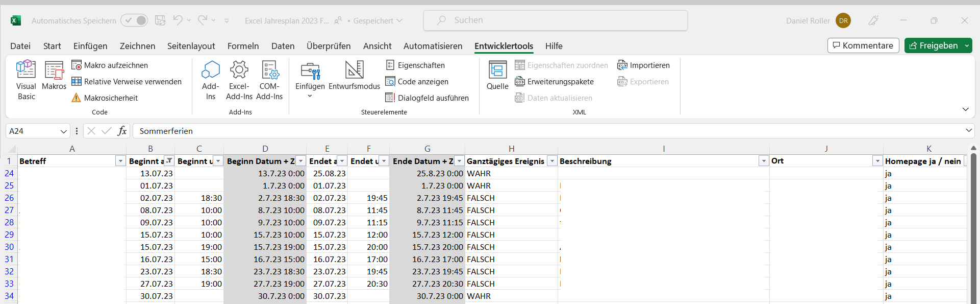Screen dimensions: 980x304
Task: Click the Freigeben share button
Action: 934,45
